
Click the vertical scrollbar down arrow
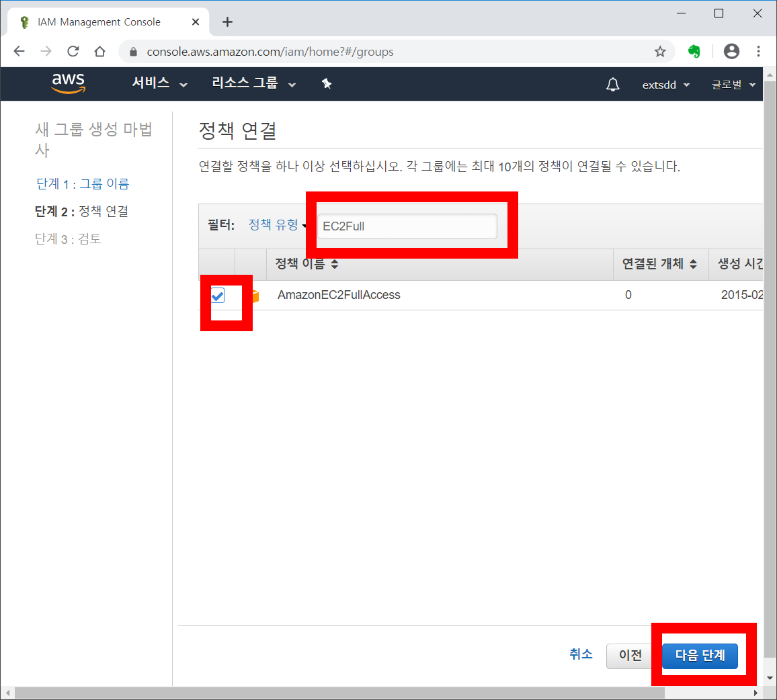tap(770, 678)
